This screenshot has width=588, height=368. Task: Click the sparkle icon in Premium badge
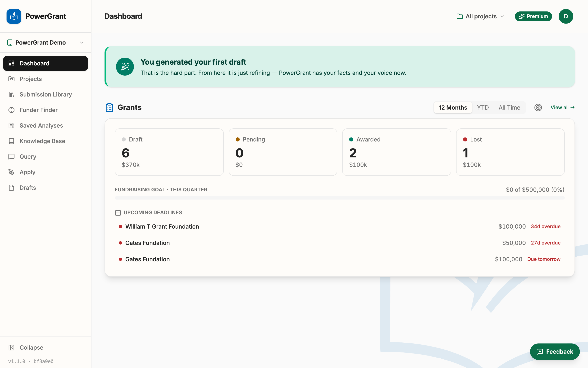coord(522,16)
